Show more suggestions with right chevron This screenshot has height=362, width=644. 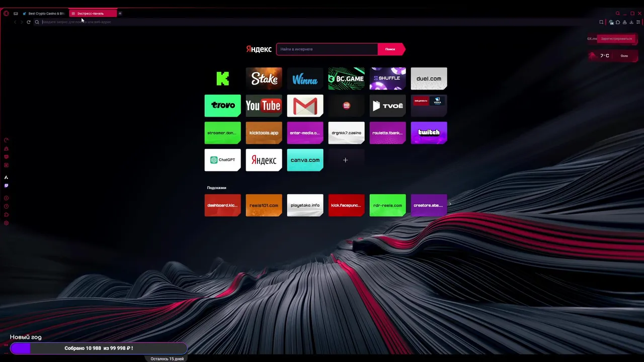click(450, 204)
